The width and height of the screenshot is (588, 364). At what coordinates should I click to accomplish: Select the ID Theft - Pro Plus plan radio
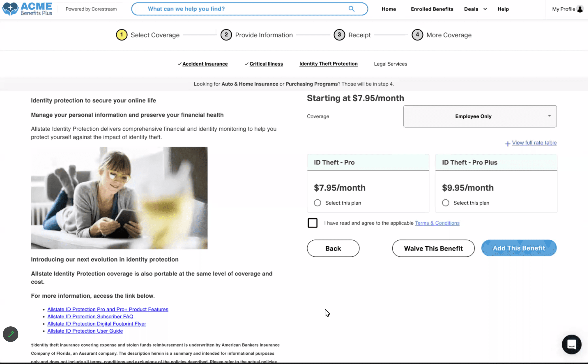click(x=446, y=203)
